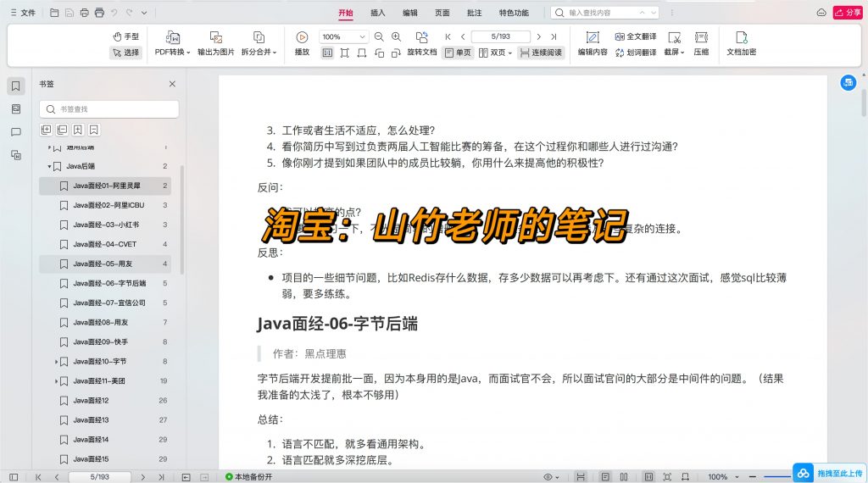Click expand all bookmarks icon

coord(46,130)
